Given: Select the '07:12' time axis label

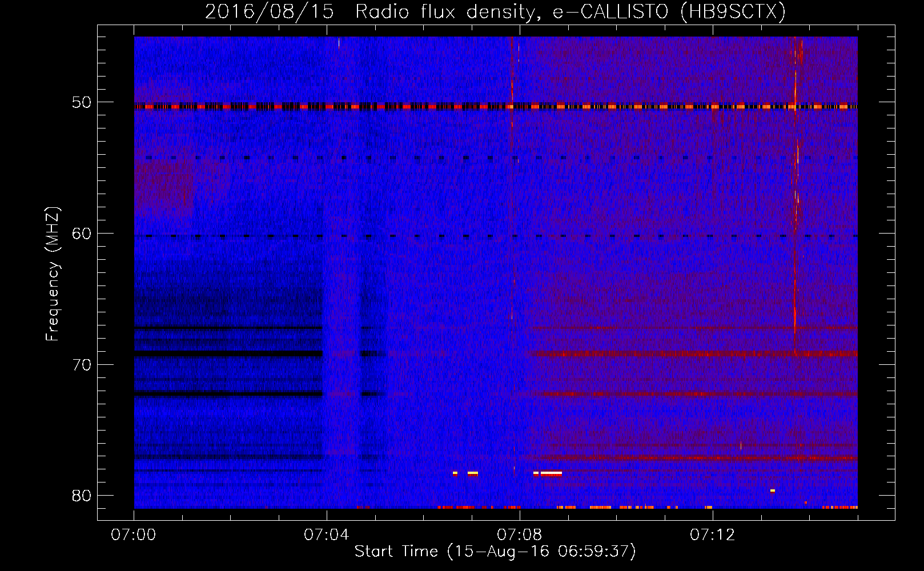Looking at the screenshot, I should [713, 535].
